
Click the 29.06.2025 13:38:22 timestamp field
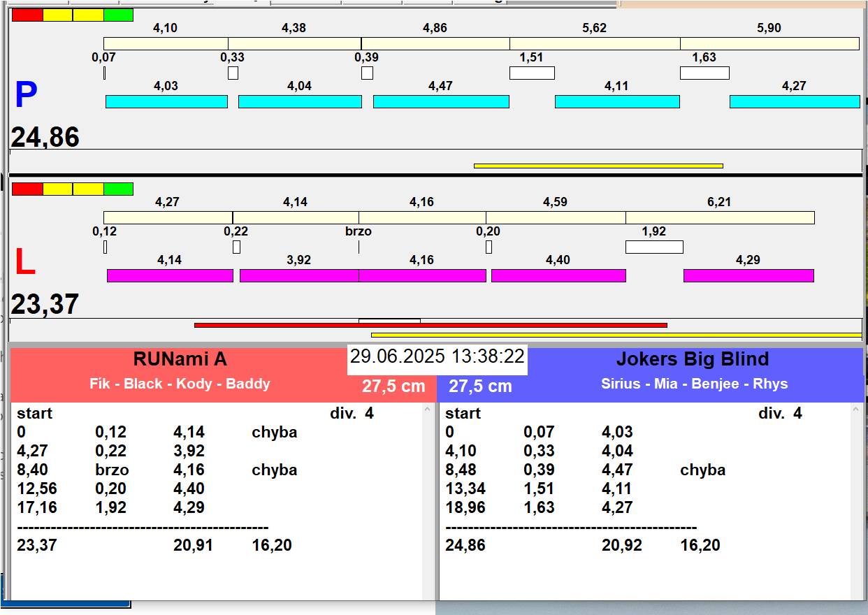(x=437, y=356)
